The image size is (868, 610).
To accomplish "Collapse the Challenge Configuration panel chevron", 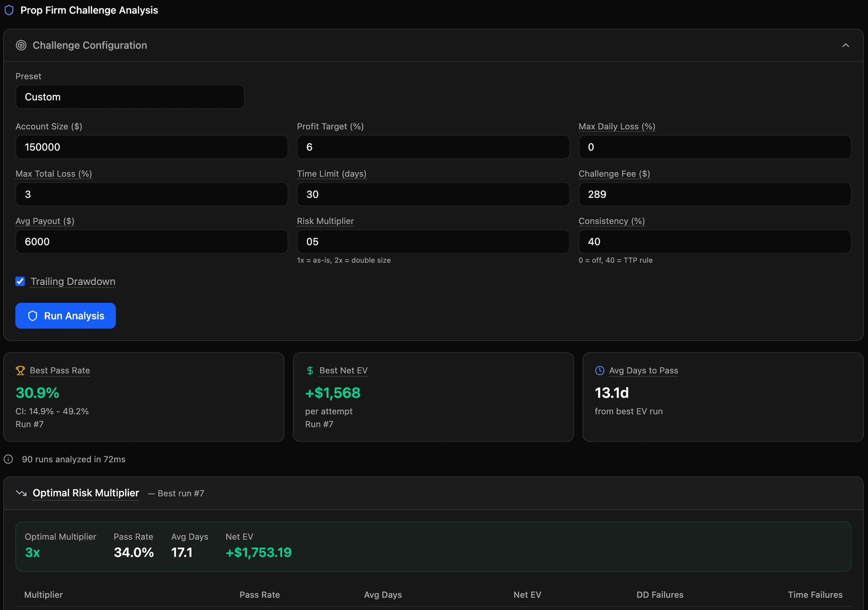I will (845, 45).
